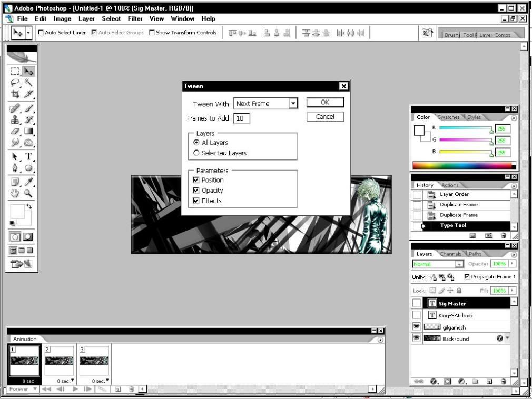Select animation frame 2 thumbnail
This screenshot has height=399, width=532.
tap(60, 361)
